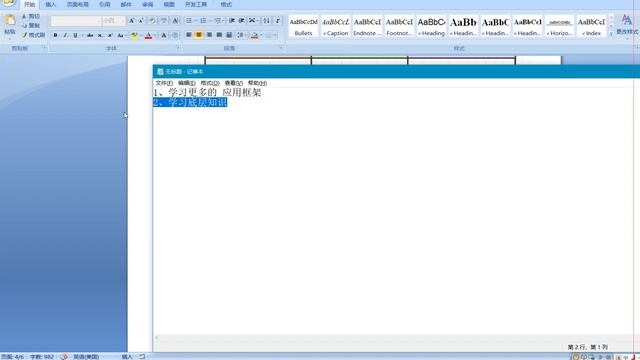
Task: Click the Bullets list icon
Action: coord(189,21)
